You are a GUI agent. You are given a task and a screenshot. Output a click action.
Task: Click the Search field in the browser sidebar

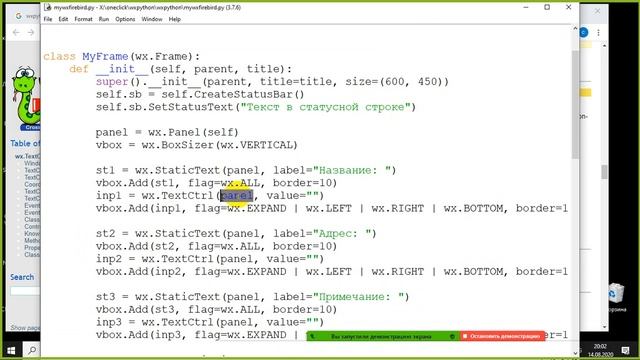pyautogui.click(x=25, y=291)
